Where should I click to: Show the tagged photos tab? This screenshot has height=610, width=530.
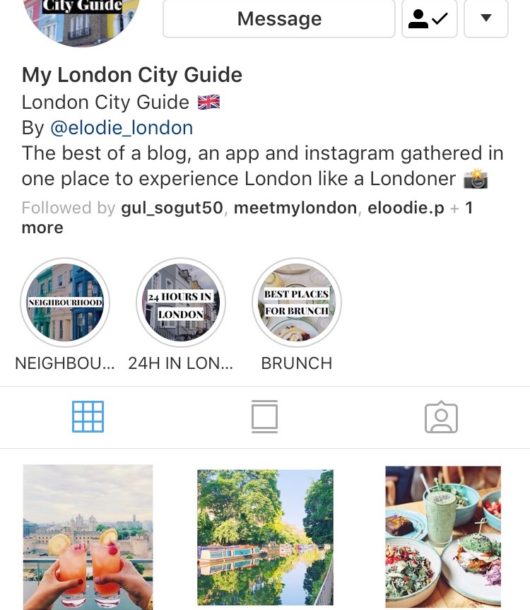(441, 417)
